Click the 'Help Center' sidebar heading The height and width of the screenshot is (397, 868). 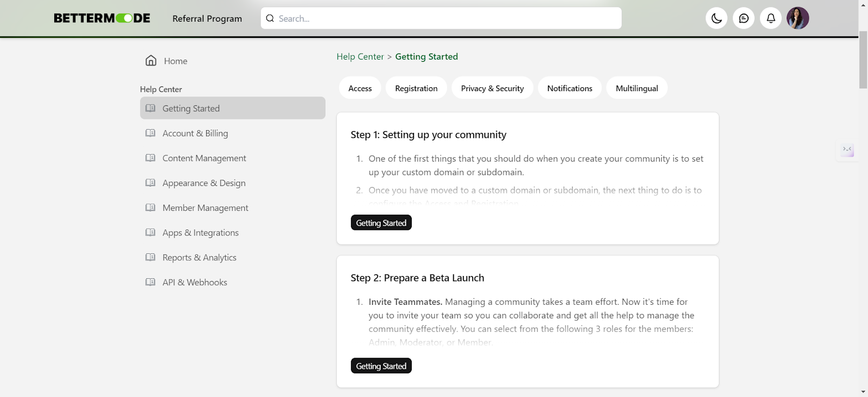coord(161,89)
